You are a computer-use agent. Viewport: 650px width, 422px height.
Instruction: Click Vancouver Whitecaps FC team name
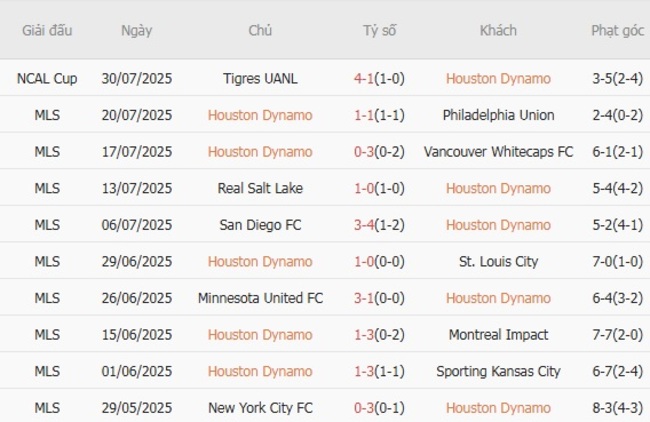(498, 152)
